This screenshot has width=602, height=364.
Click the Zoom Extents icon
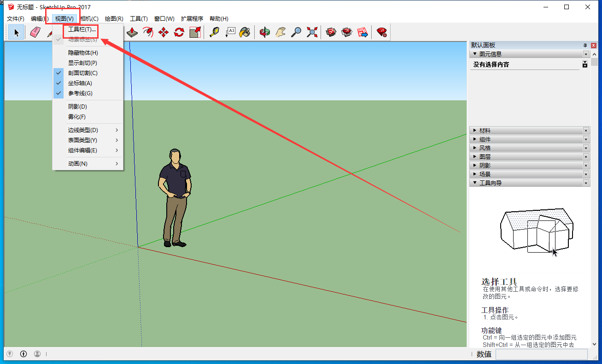(312, 32)
